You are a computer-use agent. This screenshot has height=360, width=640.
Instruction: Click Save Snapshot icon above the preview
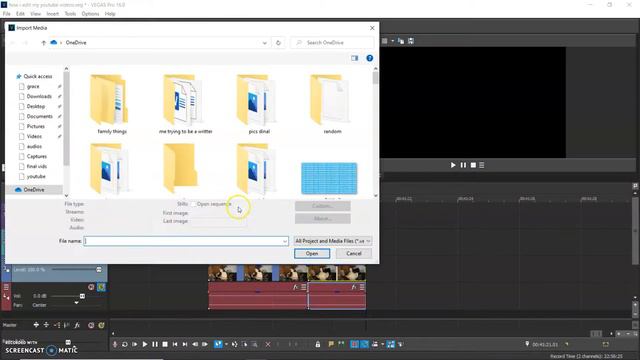pyautogui.click(x=411, y=41)
